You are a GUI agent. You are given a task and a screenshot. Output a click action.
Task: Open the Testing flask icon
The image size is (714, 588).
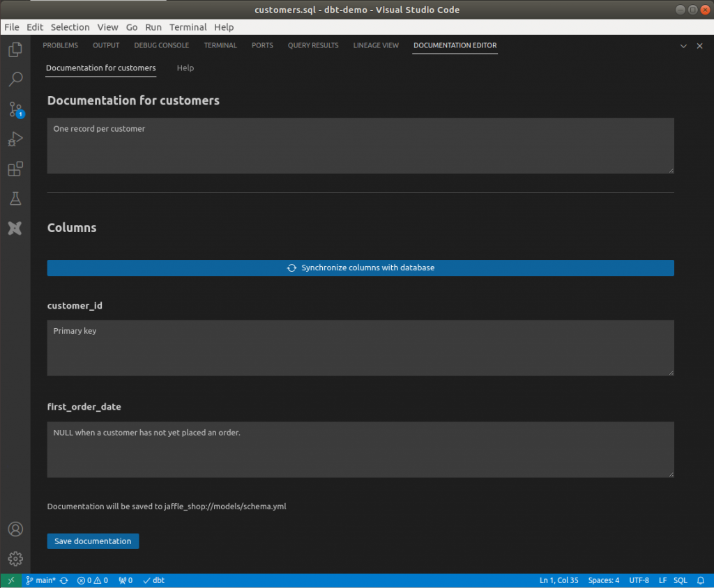point(15,199)
